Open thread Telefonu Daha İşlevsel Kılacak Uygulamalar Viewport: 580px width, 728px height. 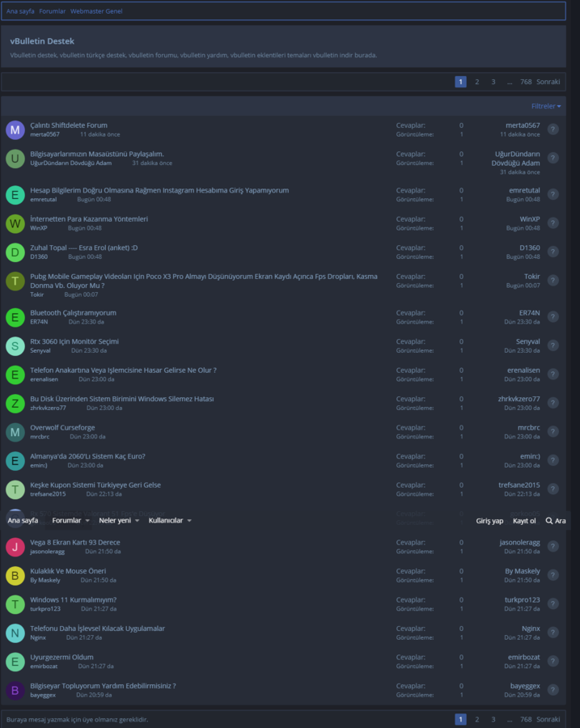point(98,629)
